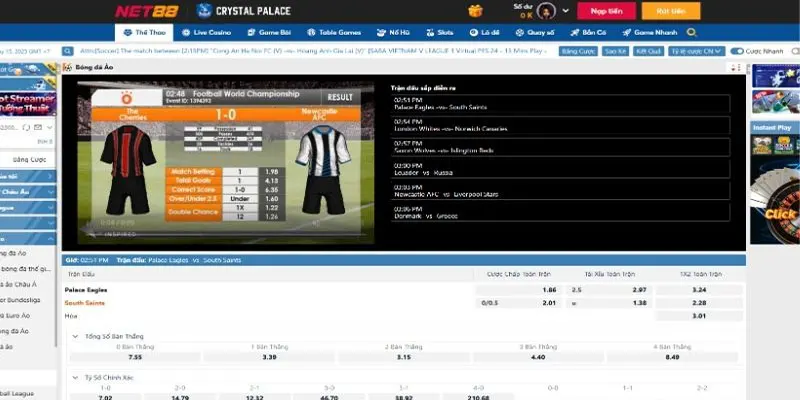The width and height of the screenshot is (800, 400).
Task: Open the Bảng Cược sidebar tab
Action: [28, 160]
